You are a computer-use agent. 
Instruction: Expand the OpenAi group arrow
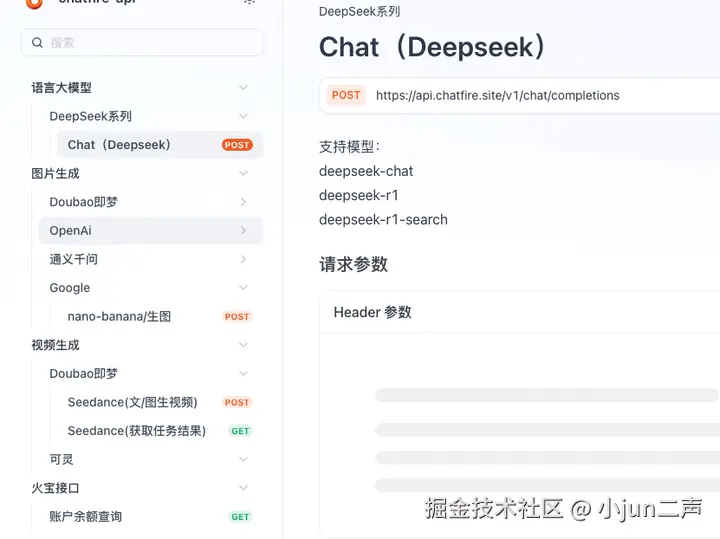coord(243,230)
